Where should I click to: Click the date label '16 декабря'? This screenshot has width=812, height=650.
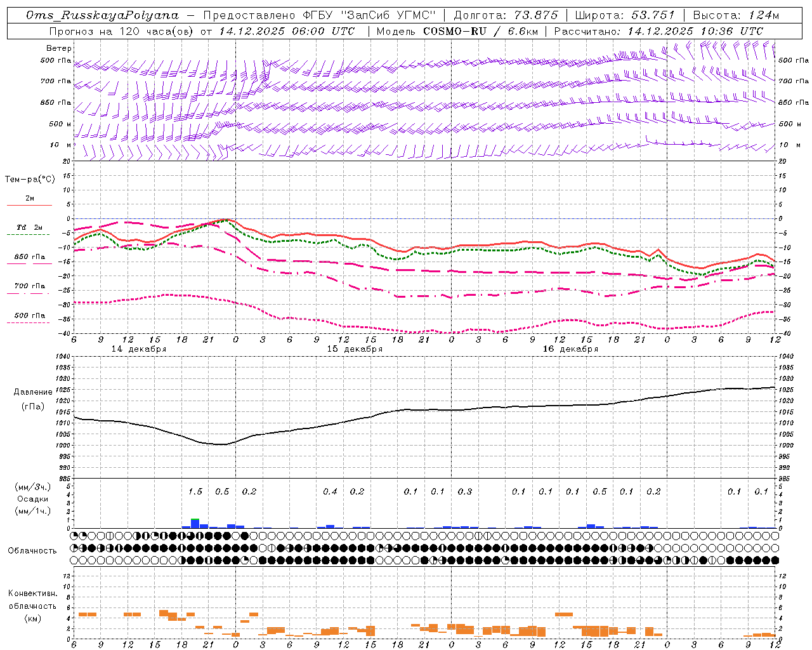[570, 349]
